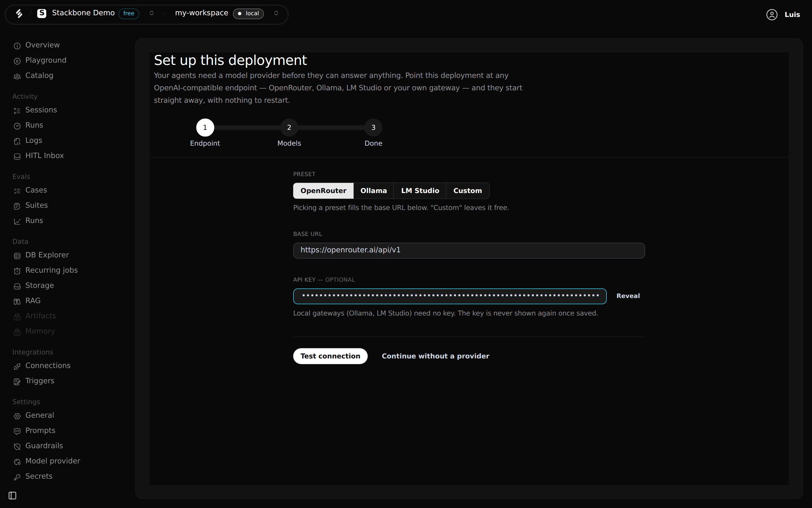
Task: Open the DB Explorer icon
Action: tap(17, 256)
